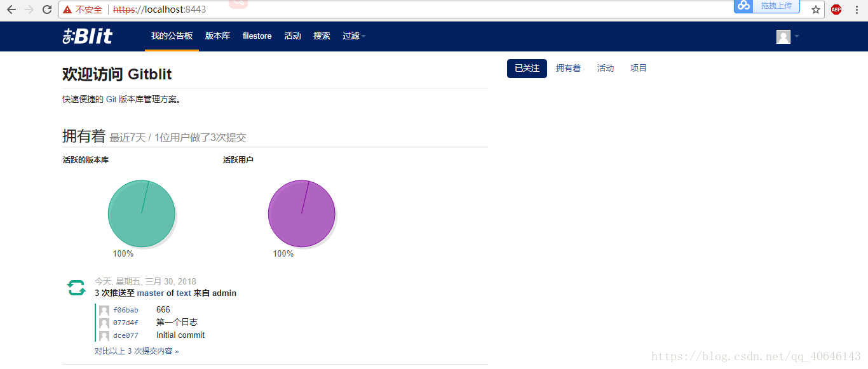Click the browser back arrow
The width and height of the screenshot is (868, 369).
coord(11,10)
